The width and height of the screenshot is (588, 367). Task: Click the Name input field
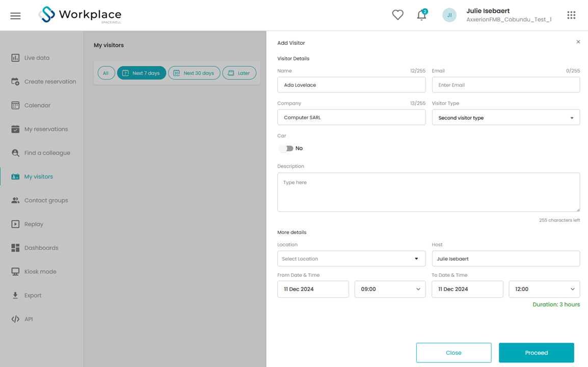[x=352, y=85]
